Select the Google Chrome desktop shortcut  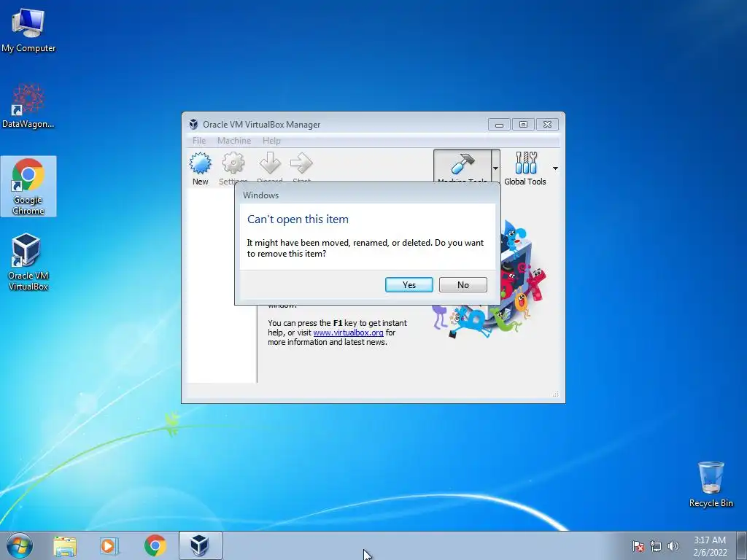[x=28, y=186]
